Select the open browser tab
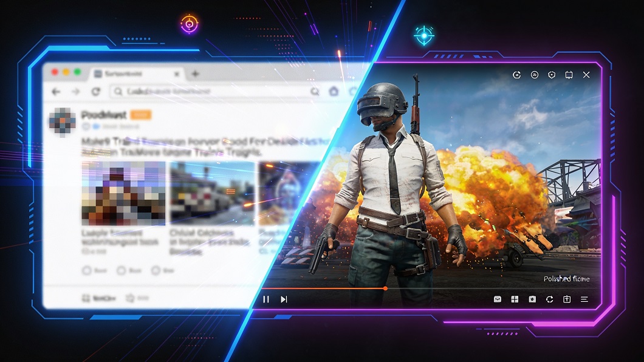The height and width of the screenshot is (362, 644). [x=136, y=74]
